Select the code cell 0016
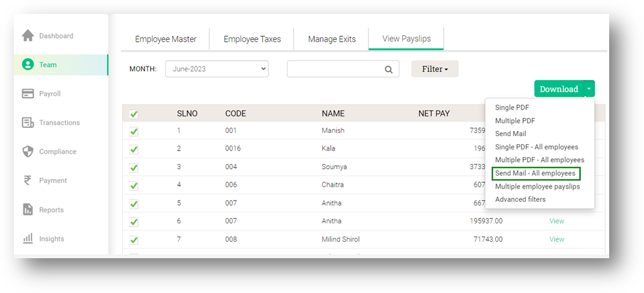Viewport: 644px width, 293px height. coord(232,149)
